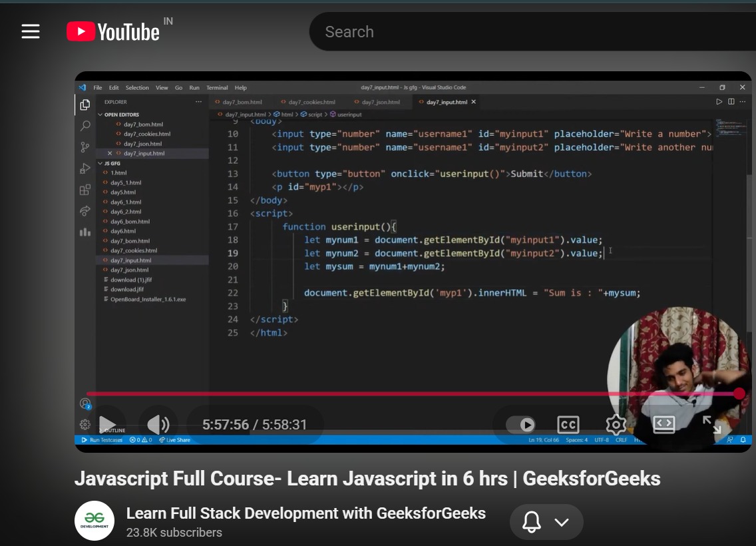This screenshot has width=756, height=546.
Task: Click the red progress bar scrubber handle
Action: pos(739,394)
